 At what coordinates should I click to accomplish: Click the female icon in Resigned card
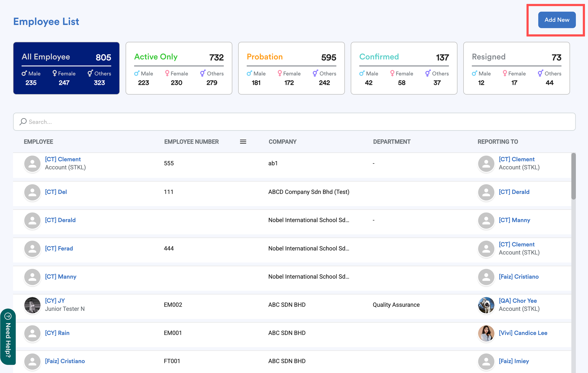(x=505, y=73)
